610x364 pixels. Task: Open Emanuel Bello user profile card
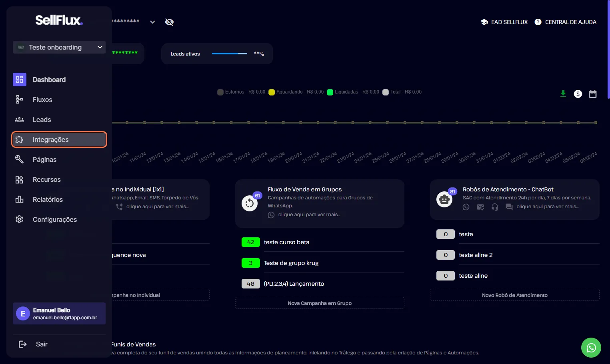point(59,313)
